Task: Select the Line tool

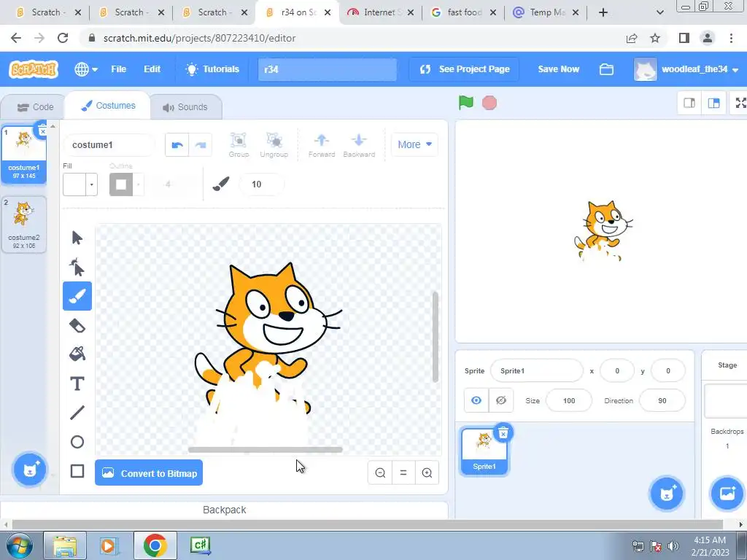Action: click(x=77, y=413)
